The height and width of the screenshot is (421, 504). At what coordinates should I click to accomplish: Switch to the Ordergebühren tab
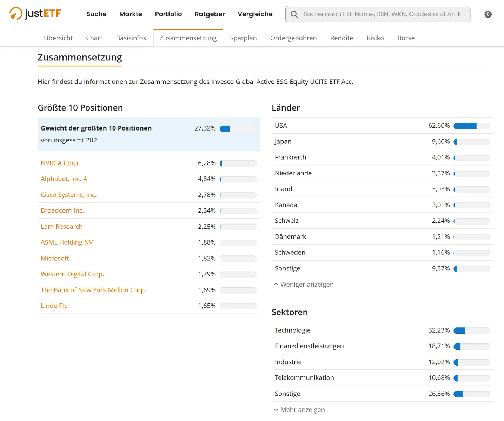click(293, 38)
